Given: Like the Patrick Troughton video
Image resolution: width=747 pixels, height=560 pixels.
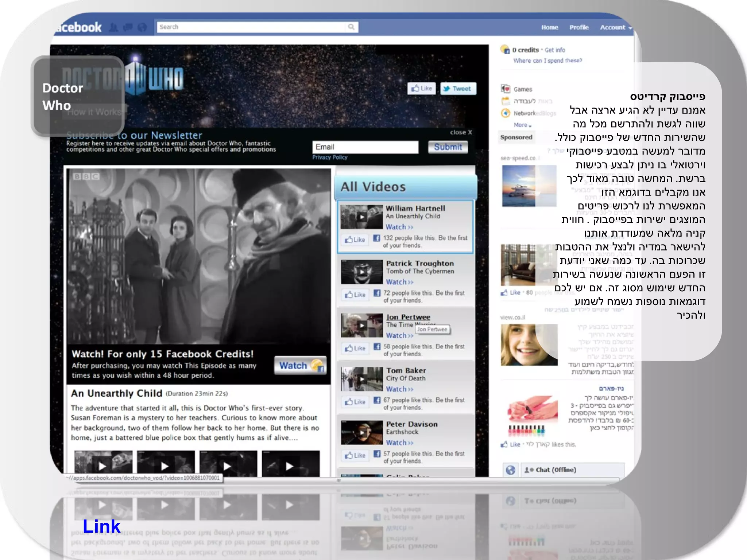Looking at the screenshot, I should coord(355,295).
